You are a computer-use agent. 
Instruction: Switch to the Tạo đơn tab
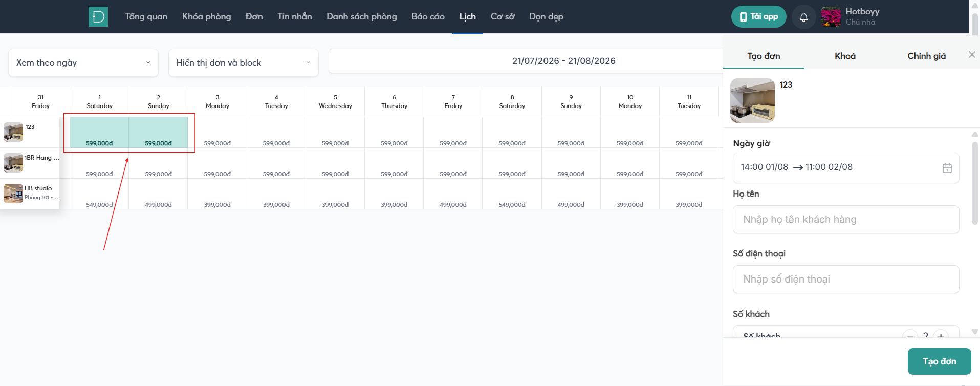click(x=764, y=56)
